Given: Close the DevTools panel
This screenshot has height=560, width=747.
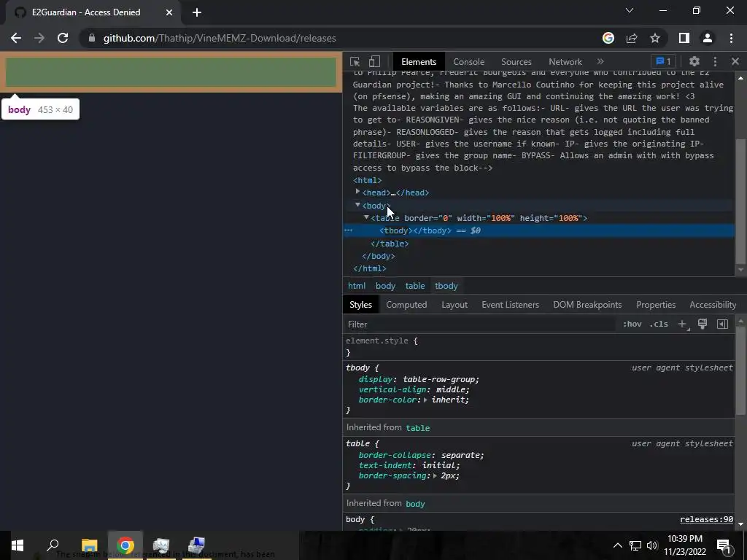Looking at the screenshot, I should tap(735, 61).
